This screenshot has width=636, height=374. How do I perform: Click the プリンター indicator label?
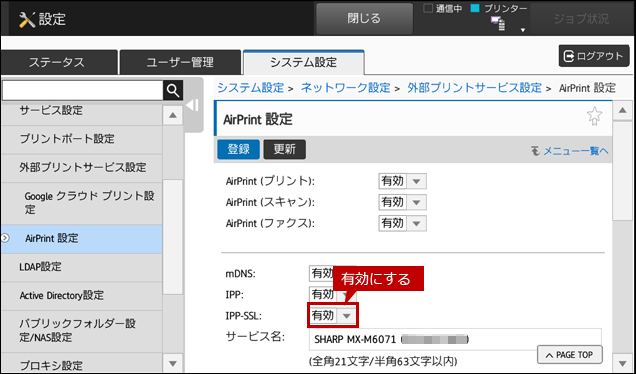tap(505, 9)
